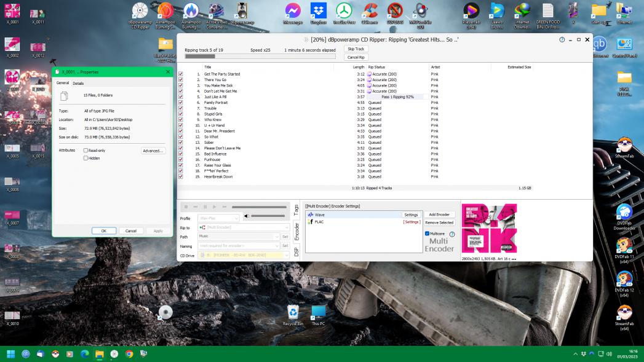Select the FLAC encoder entry icon

coord(311,222)
